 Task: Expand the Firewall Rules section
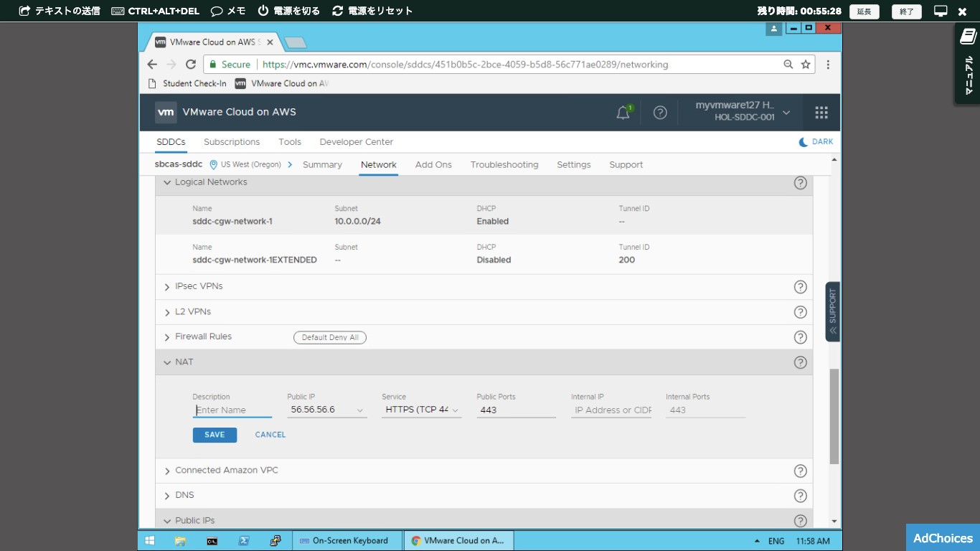pyautogui.click(x=167, y=337)
